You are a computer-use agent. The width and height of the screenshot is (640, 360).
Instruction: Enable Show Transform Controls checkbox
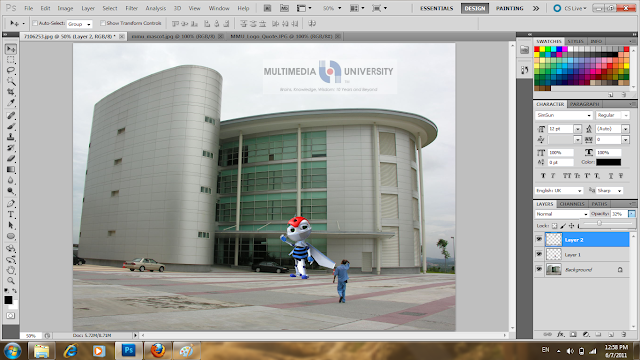coord(102,23)
